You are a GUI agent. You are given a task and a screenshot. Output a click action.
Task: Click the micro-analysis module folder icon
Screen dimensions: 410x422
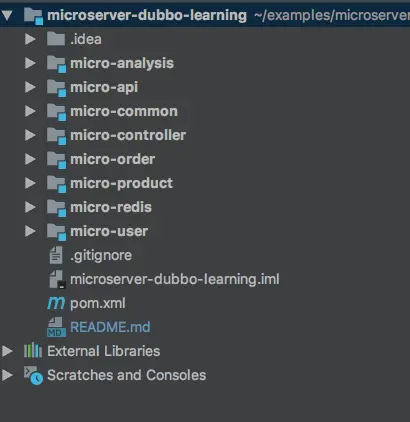click(56, 63)
